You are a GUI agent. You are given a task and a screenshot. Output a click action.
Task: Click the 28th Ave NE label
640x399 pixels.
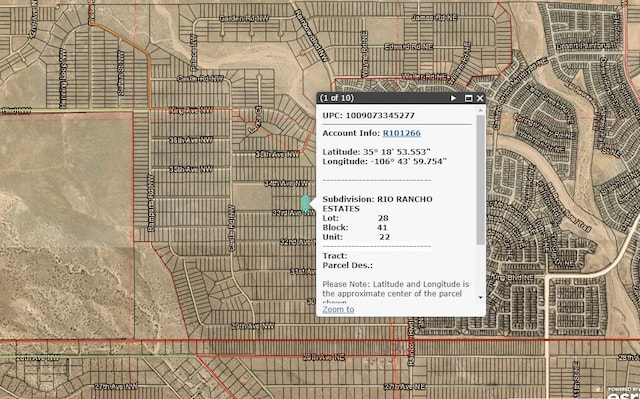[x=324, y=357]
